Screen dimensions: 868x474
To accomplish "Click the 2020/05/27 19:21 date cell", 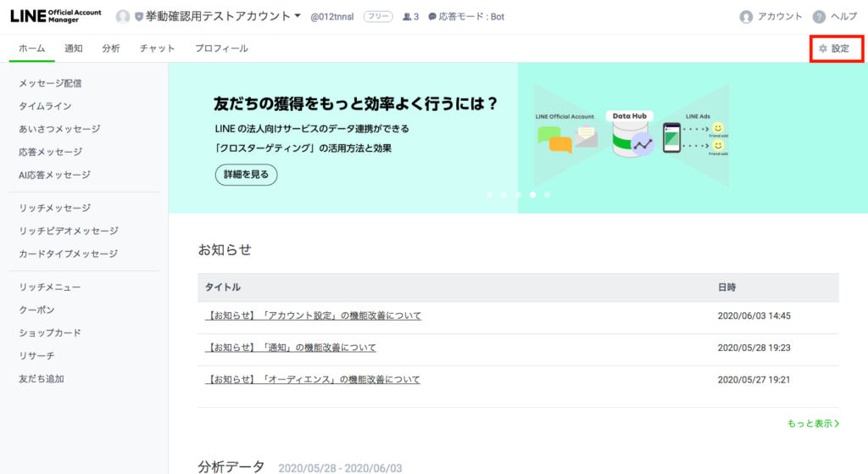I will [754, 381].
